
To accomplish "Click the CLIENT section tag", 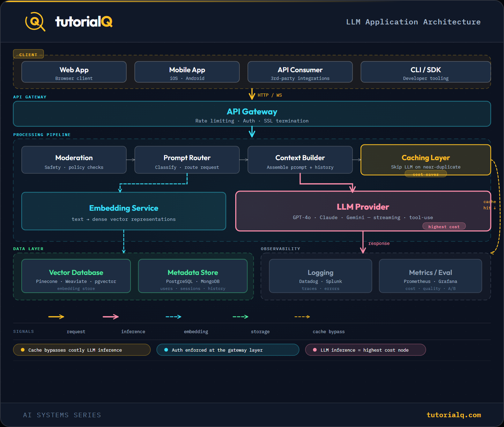I will (28, 54).
